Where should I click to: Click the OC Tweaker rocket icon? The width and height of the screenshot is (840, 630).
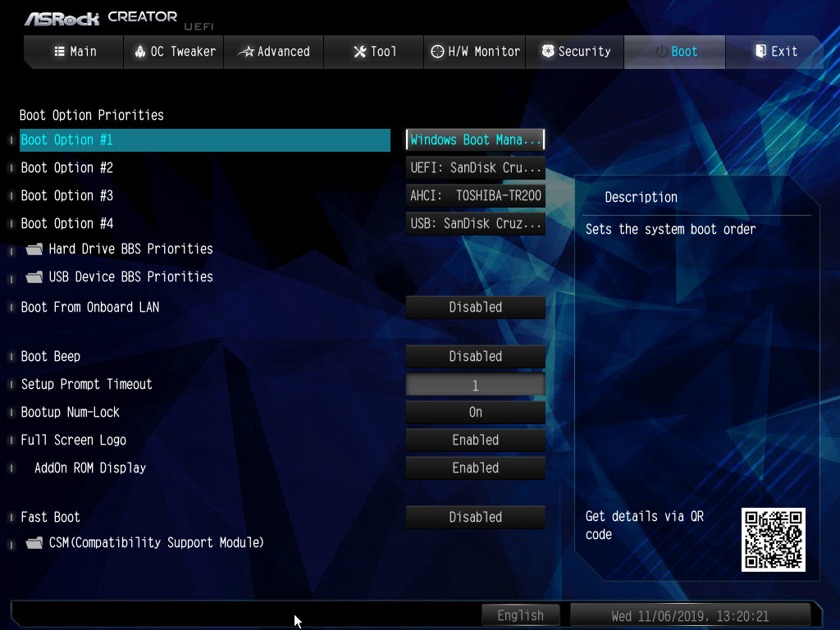coord(139,52)
